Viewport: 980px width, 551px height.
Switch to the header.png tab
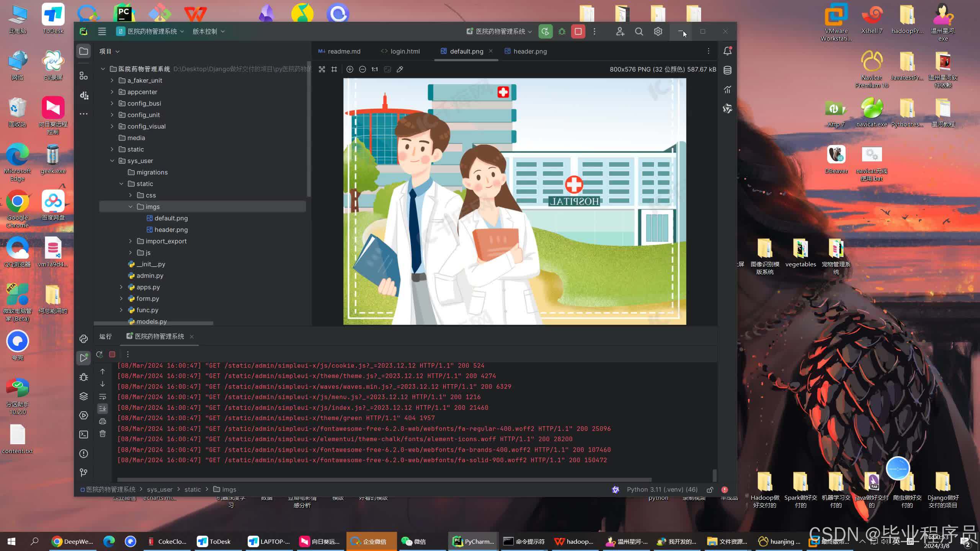point(529,51)
